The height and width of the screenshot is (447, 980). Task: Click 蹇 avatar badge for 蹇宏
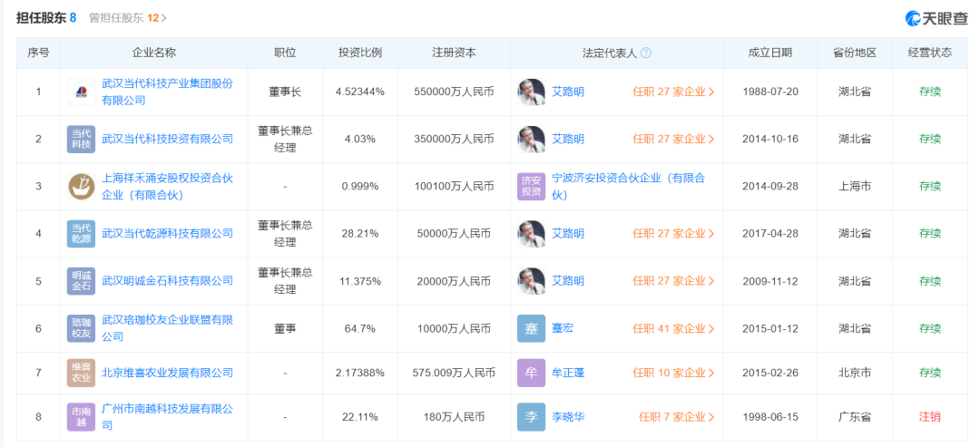coord(531,328)
